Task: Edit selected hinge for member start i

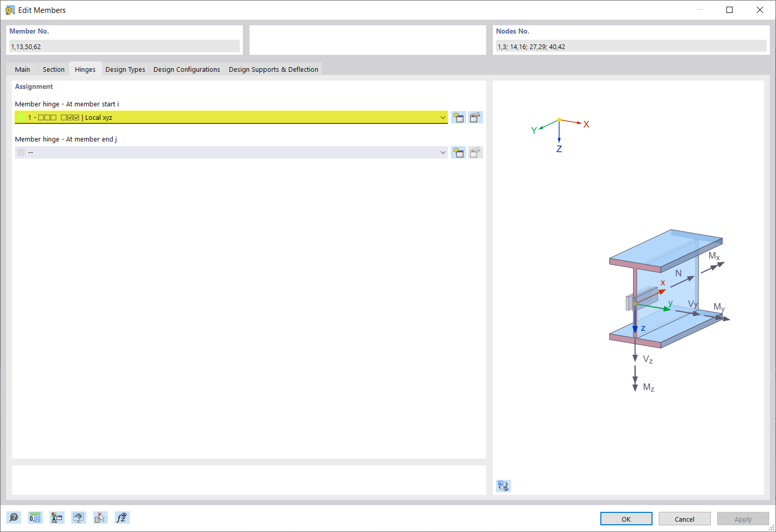Action: pyautogui.click(x=475, y=117)
